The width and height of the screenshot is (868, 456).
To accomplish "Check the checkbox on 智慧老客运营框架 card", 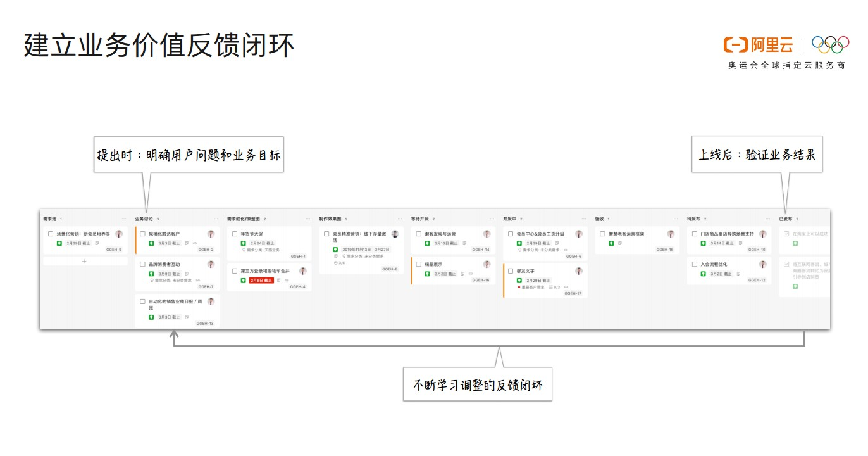I will click(602, 234).
